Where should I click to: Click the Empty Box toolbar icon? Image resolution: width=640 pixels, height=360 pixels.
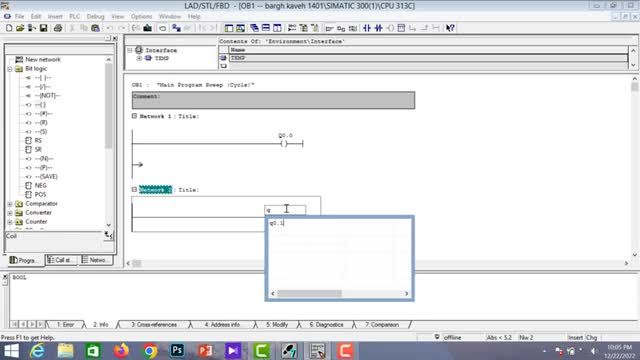(401, 28)
